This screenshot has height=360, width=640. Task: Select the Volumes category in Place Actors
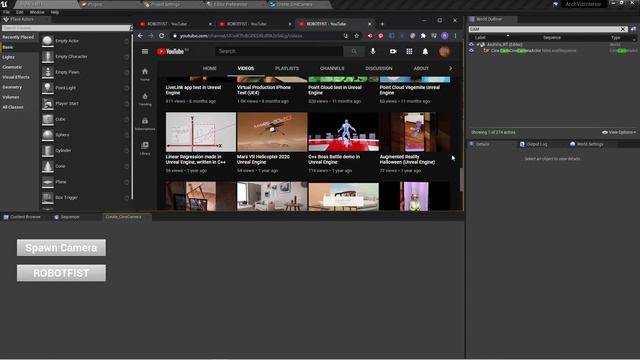point(11,97)
